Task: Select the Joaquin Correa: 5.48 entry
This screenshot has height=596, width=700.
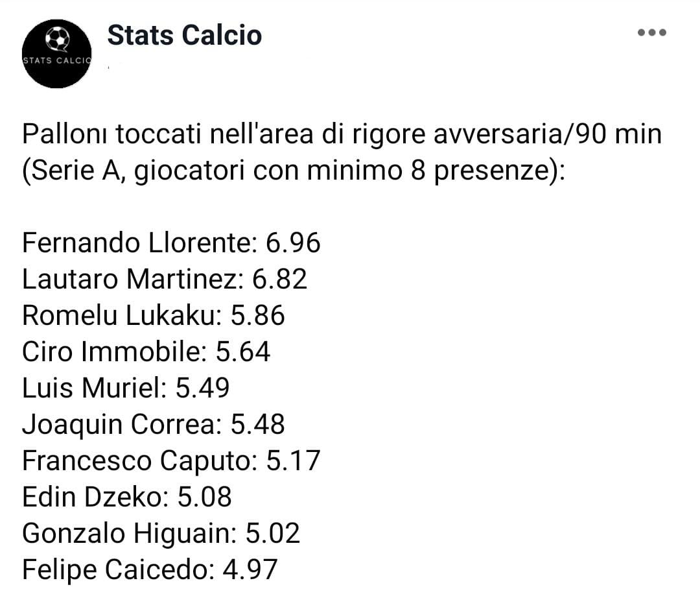Action: coord(153,424)
